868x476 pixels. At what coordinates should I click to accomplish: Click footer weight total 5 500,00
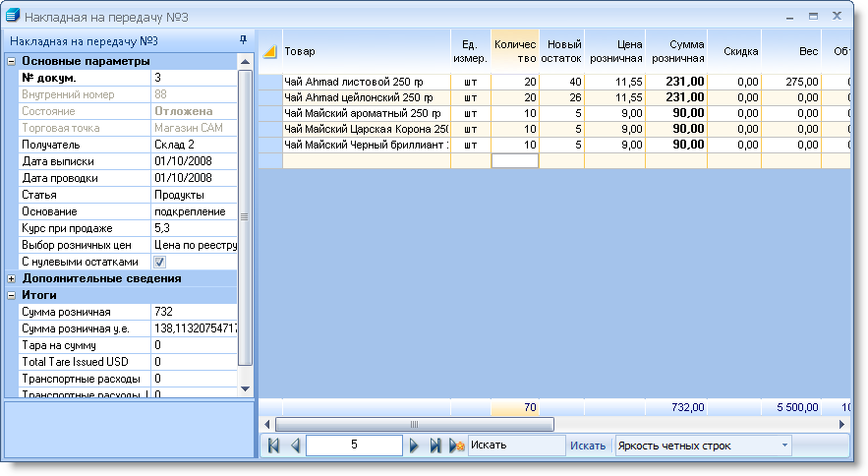(791, 407)
